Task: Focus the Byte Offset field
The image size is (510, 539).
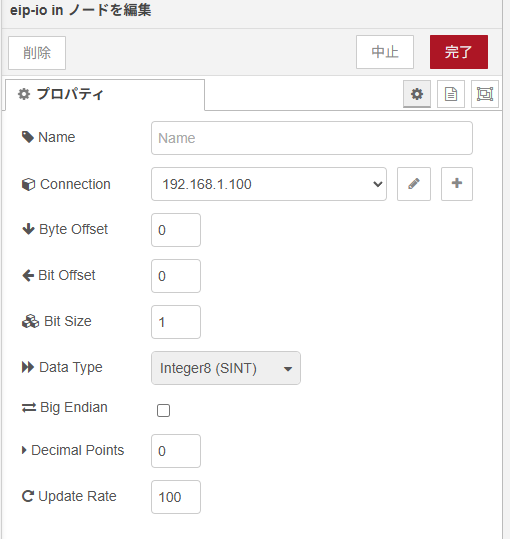Action: [176, 230]
